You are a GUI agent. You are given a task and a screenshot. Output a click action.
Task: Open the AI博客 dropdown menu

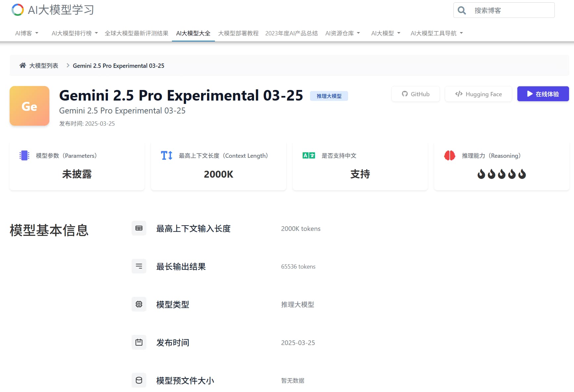(x=26, y=33)
